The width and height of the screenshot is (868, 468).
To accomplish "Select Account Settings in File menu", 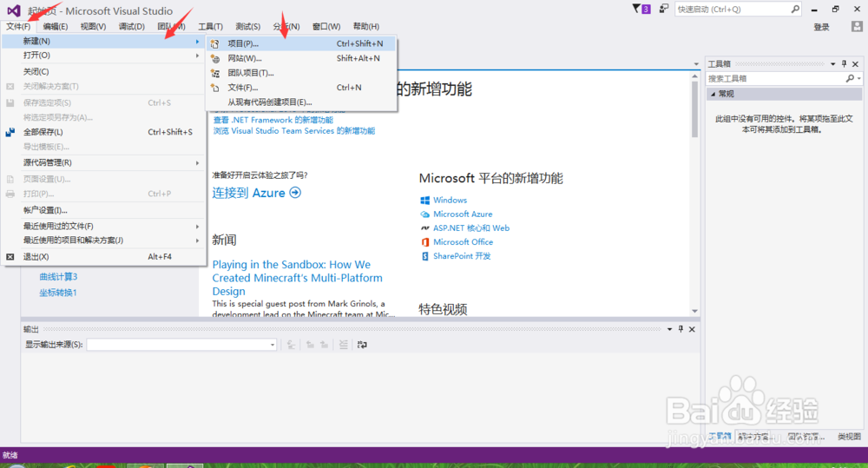I will [x=103, y=210].
